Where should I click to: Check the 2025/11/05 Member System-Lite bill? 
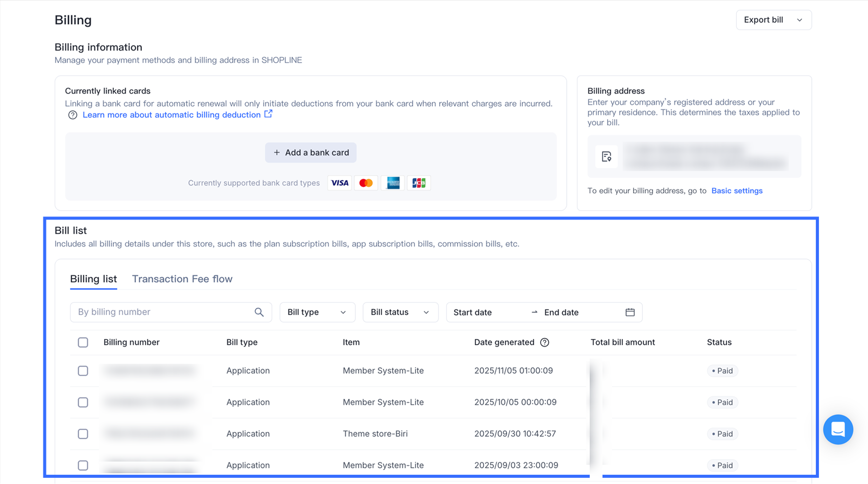(x=83, y=371)
